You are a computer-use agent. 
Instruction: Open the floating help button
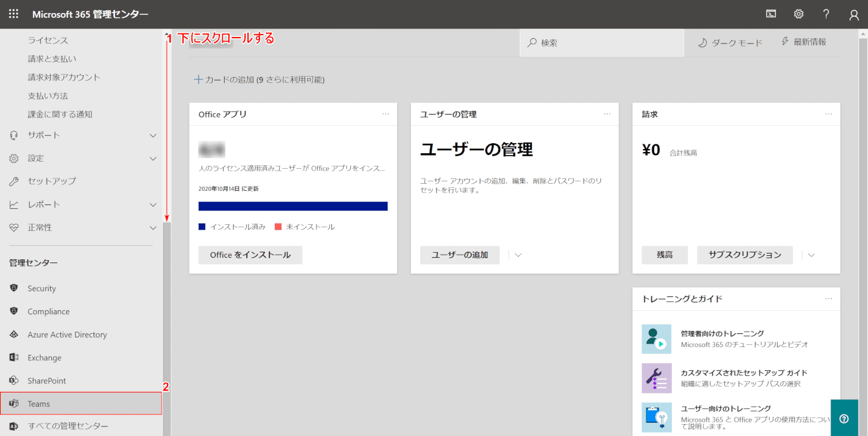844,418
